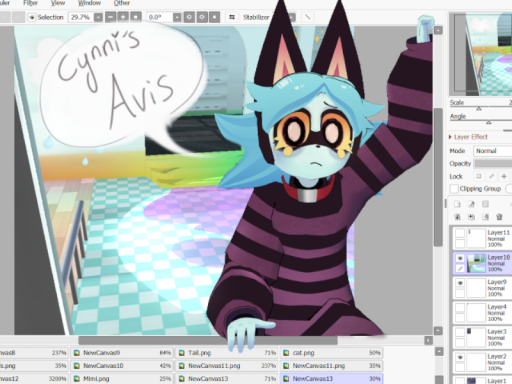This screenshot has height=384, width=512.
Task: Click the vertical canvas scrollbar thumb
Action: [438, 177]
